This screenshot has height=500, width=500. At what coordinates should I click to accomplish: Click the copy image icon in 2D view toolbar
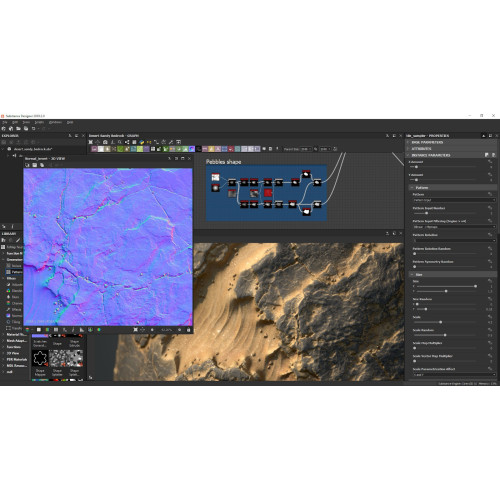[x=42, y=165]
